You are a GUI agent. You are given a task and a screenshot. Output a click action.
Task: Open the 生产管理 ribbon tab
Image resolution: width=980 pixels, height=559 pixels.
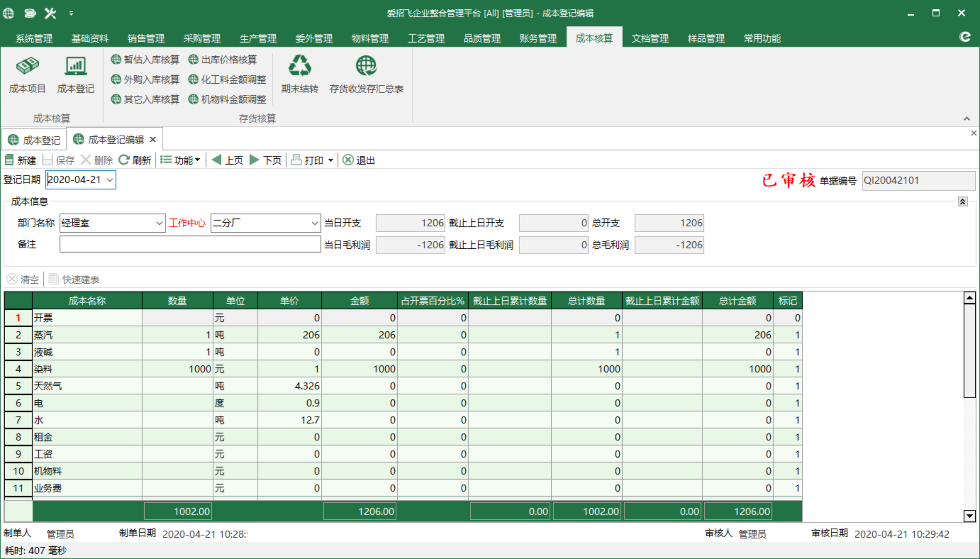pos(258,38)
